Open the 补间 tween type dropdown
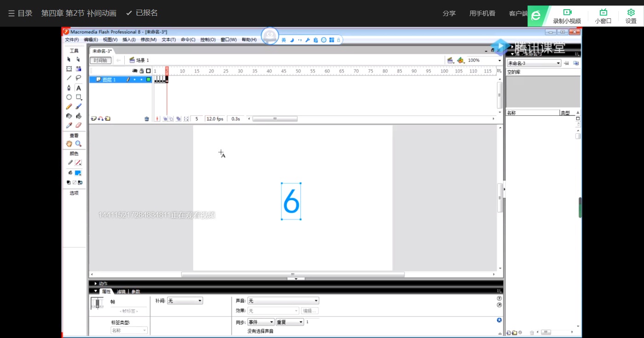Viewport: 644px width, 338px height. pos(185,301)
